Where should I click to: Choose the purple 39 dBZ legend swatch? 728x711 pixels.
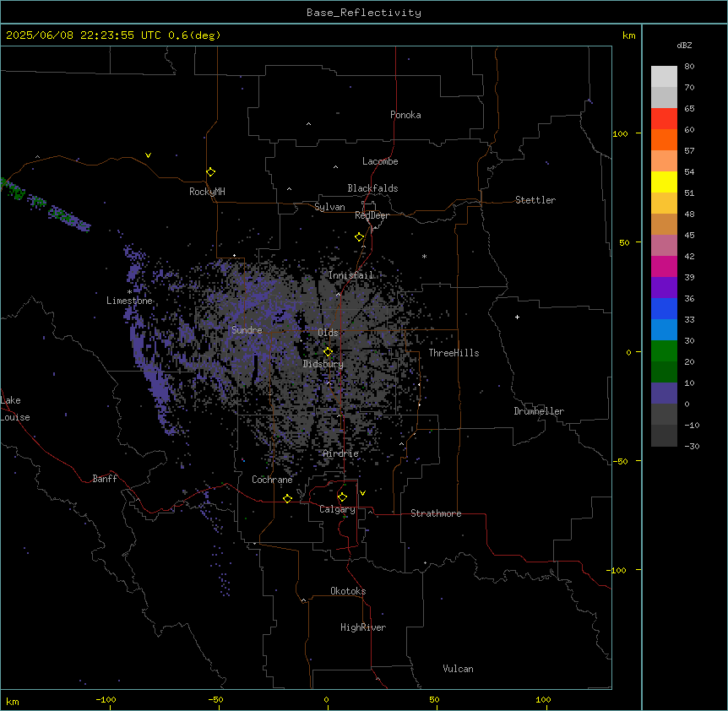[664, 287]
